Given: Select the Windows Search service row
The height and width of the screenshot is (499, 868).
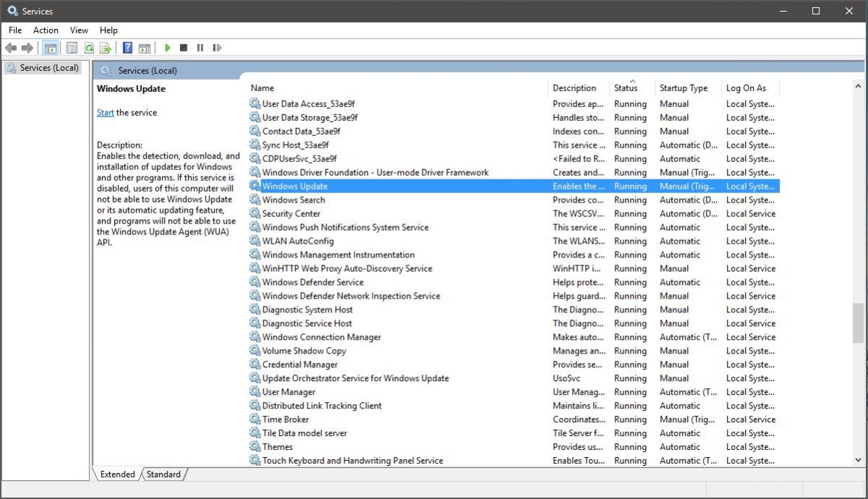Looking at the screenshot, I should (292, 200).
